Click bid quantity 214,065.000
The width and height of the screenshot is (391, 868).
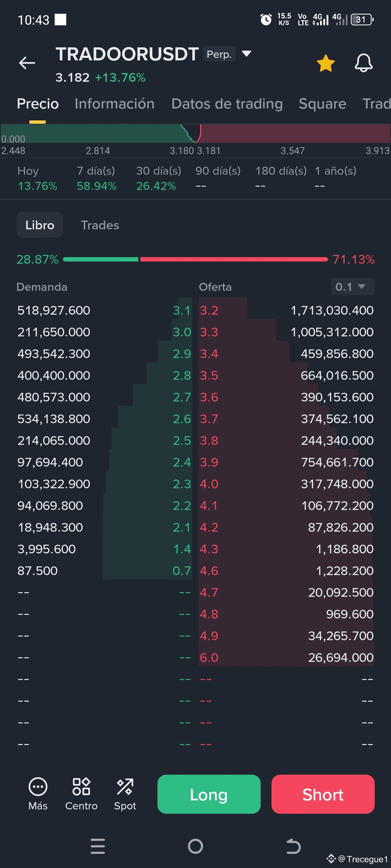pyautogui.click(x=54, y=441)
